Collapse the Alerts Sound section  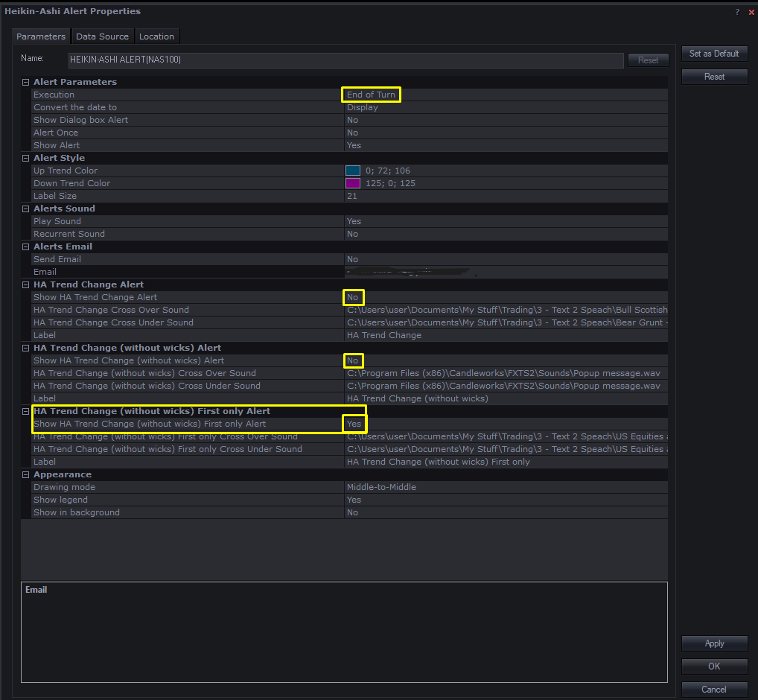(25, 209)
